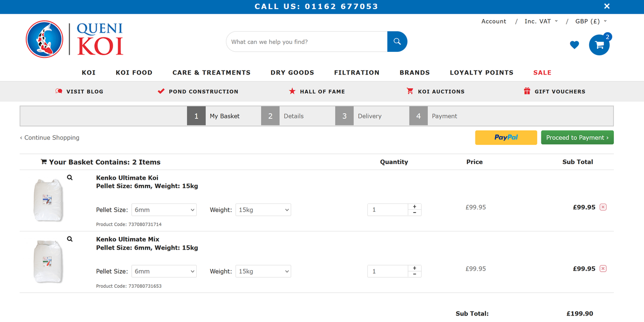644x322 pixels.
Task: Click Proceed to Payment button
Action: point(577,137)
